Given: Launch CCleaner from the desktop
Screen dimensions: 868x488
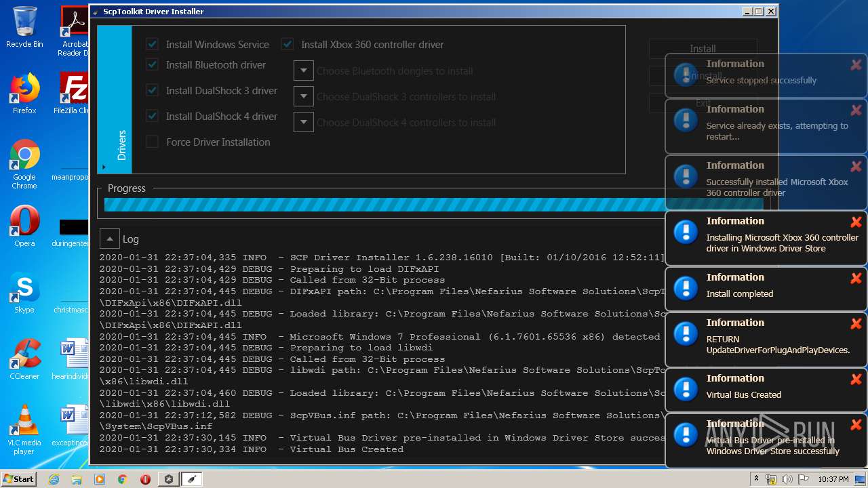Looking at the screenshot, I should tap(24, 359).
